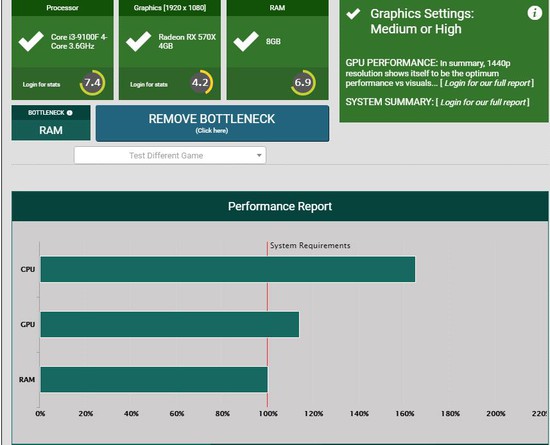Image resolution: width=550 pixels, height=445 pixels.
Task: Click the Bottleneck info icon
Action: (69, 113)
